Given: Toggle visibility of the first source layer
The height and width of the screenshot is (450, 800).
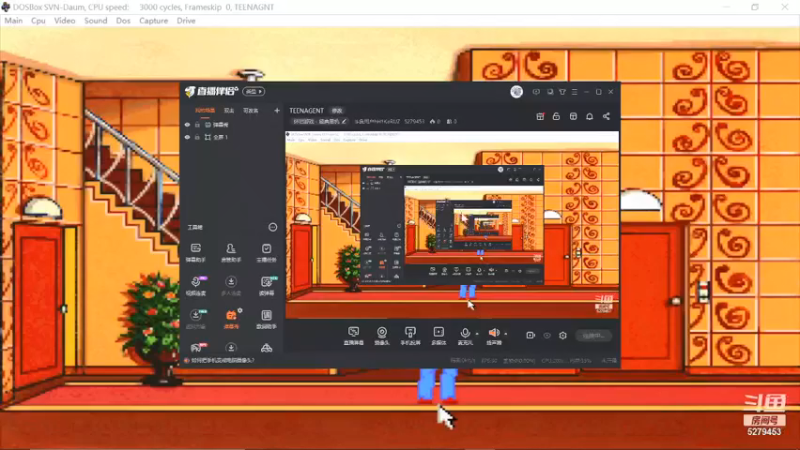Looking at the screenshot, I should click(x=187, y=125).
